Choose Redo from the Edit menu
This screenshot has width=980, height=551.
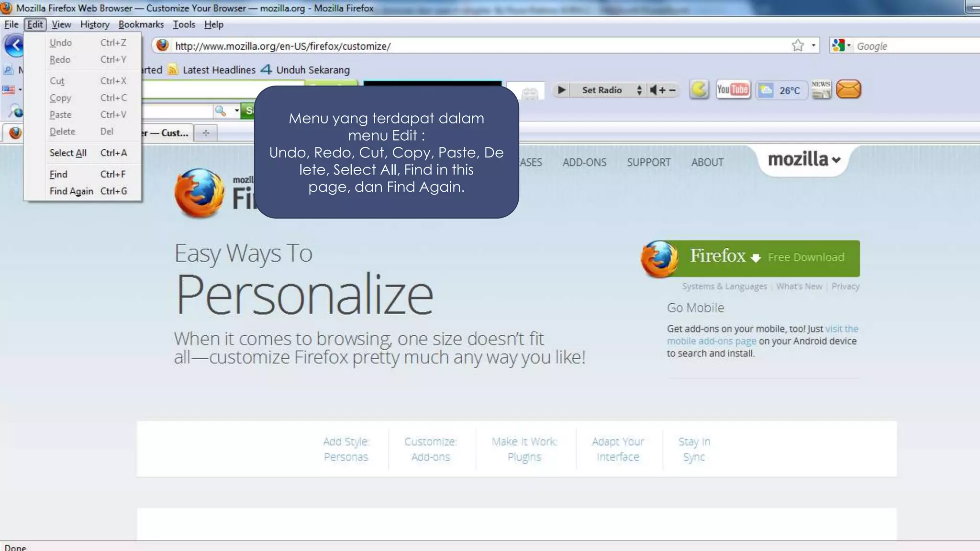tap(82, 59)
